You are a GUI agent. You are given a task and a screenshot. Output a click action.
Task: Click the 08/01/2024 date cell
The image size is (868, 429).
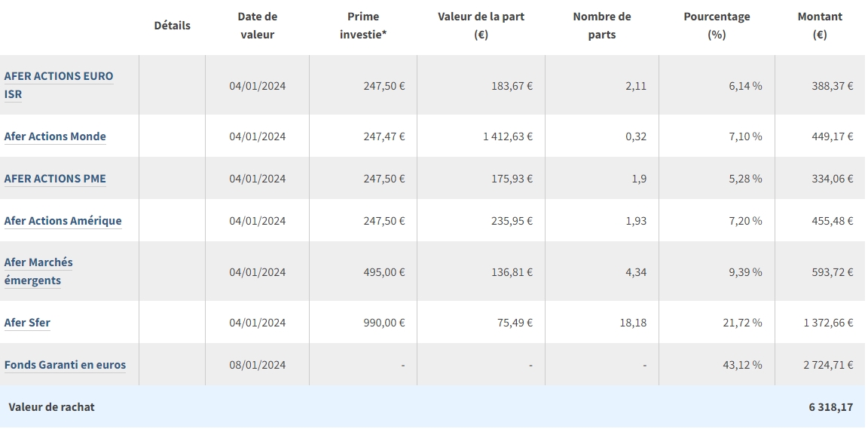point(257,365)
